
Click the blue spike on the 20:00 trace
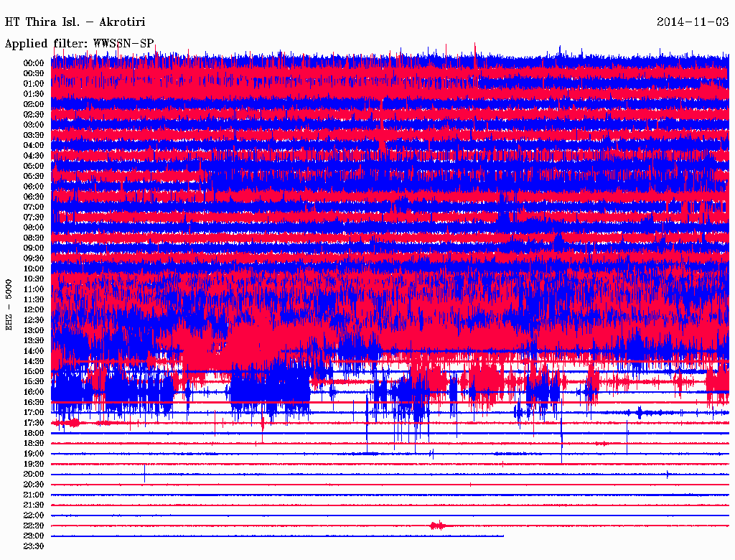[x=144, y=473]
